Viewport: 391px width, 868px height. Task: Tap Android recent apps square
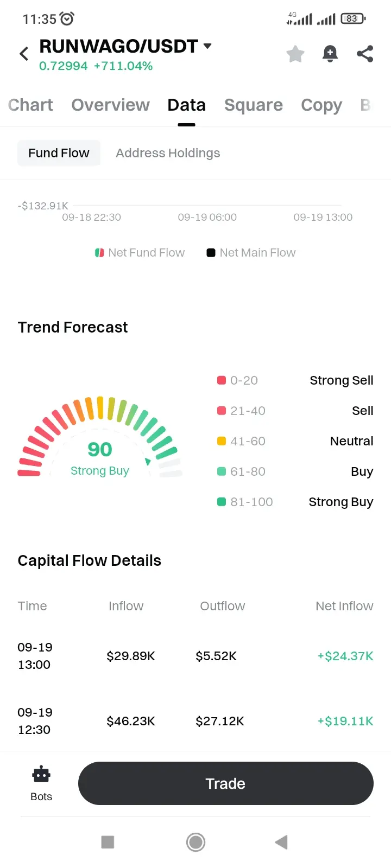(x=108, y=842)
